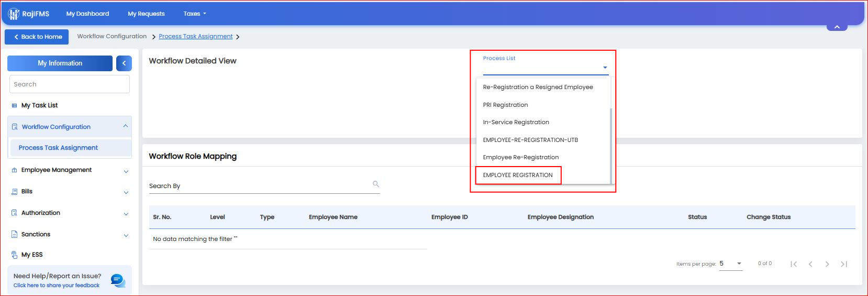Open the Process List dropdown arrow
This screenshot has width=868, height=296.
pyautogui.click(x=605, y=68)
